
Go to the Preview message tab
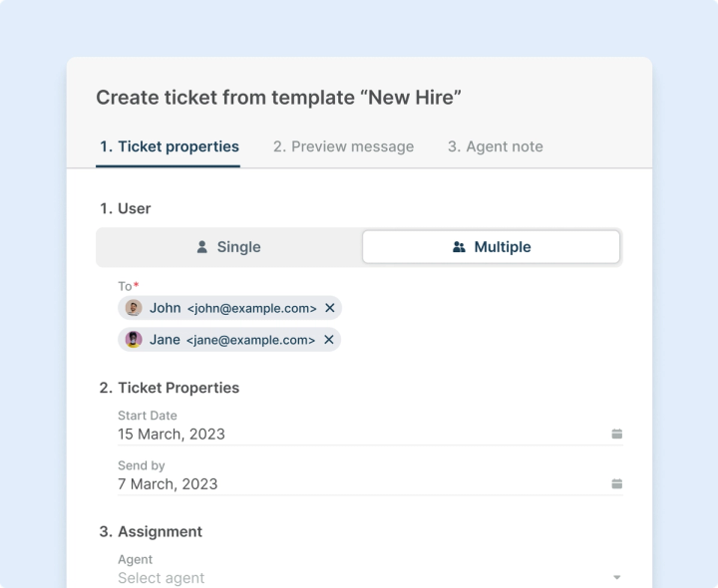[343, 147]
